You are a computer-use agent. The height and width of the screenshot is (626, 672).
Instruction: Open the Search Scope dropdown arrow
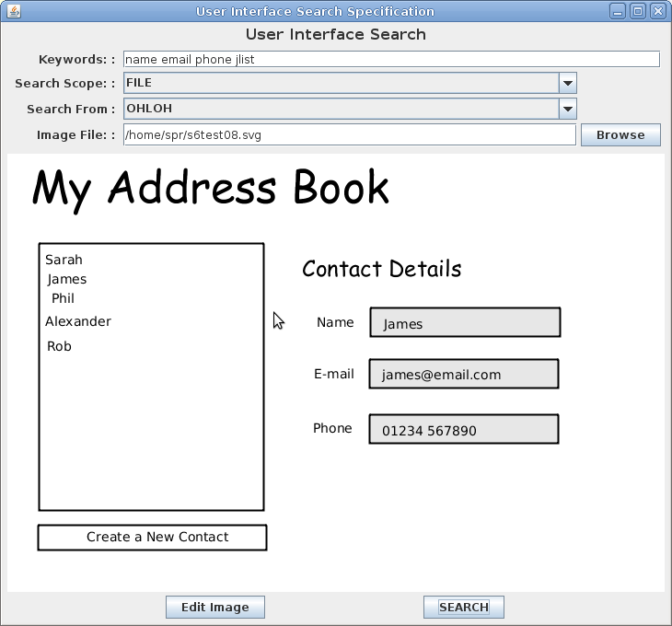[x=567, y=83]
